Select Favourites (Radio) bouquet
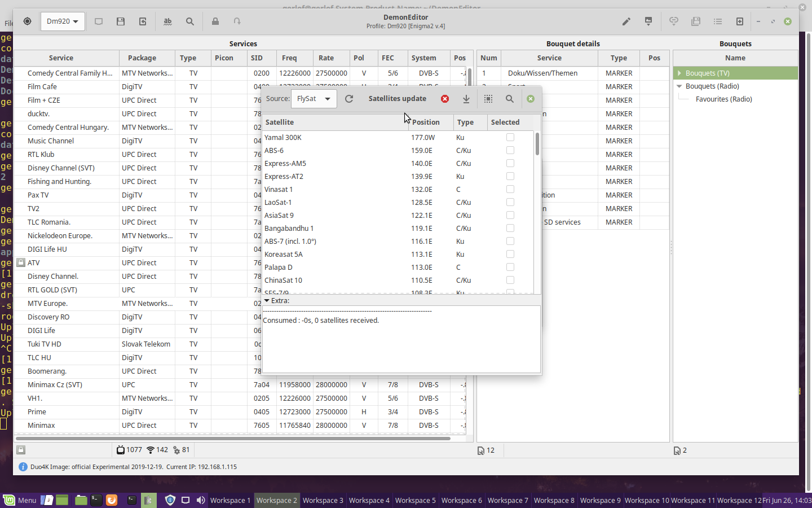Screen dimensions: 812x508 coord(723,99)
